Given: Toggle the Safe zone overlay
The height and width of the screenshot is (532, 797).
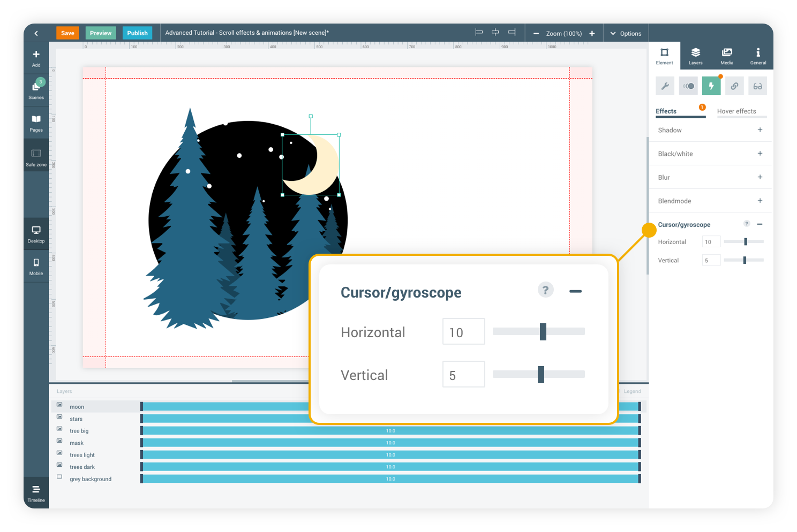Looking at the screenshot, I should 36,157.
